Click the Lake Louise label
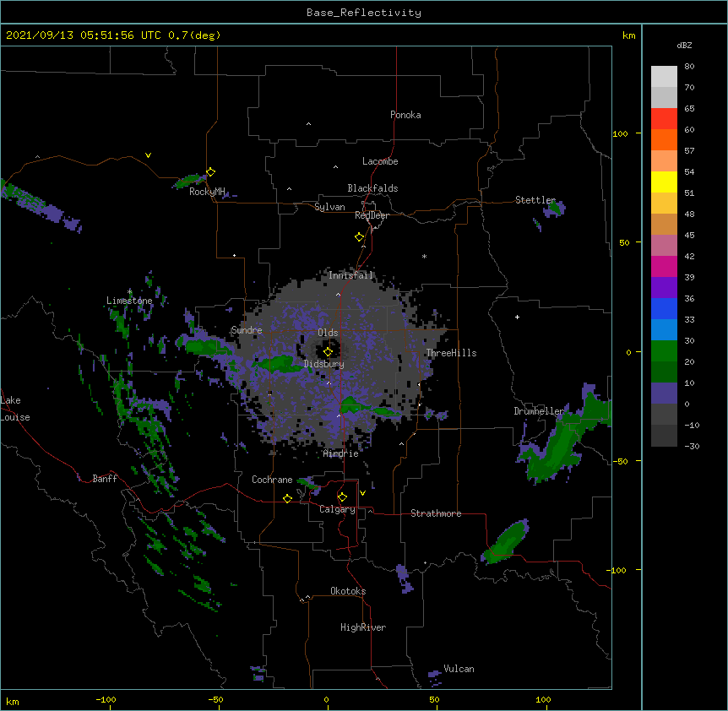Viewport: 728px width, 711px height. (15, 409)
